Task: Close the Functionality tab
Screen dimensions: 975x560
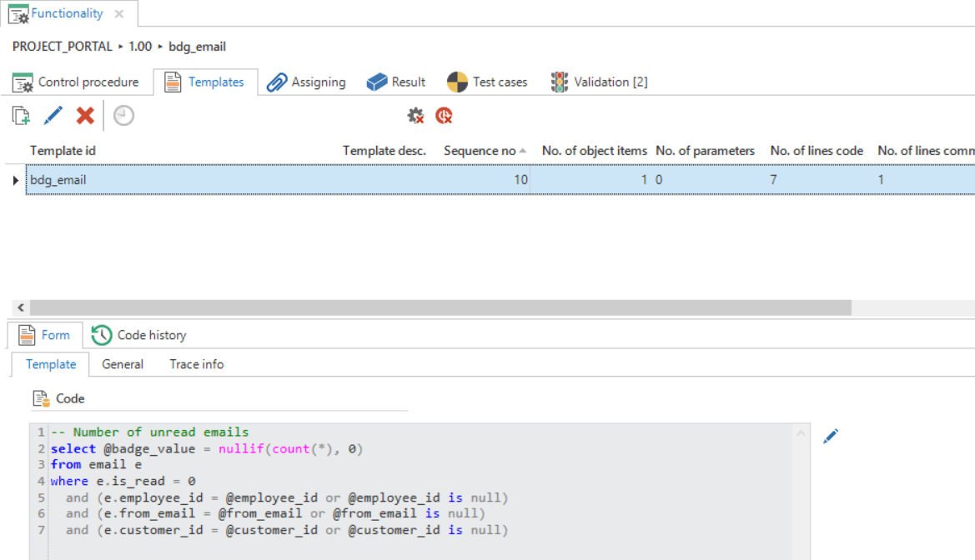Action: (x=119, y=14)
